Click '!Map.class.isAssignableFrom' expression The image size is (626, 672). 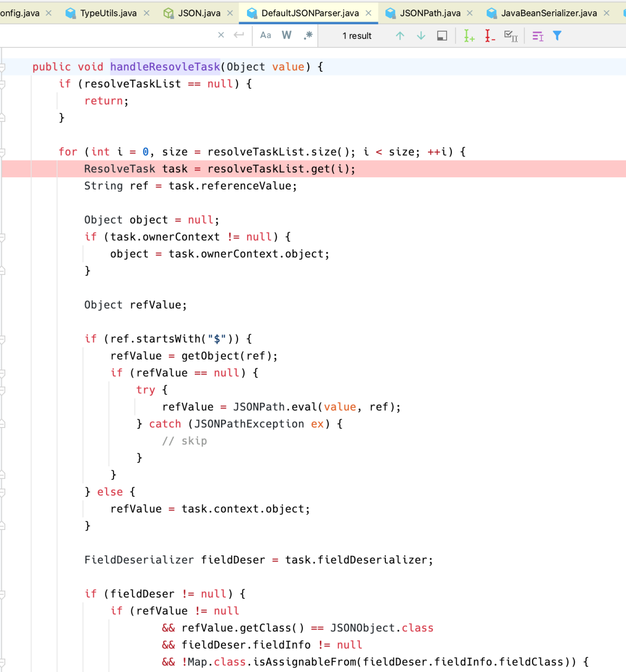click(269, 662)
